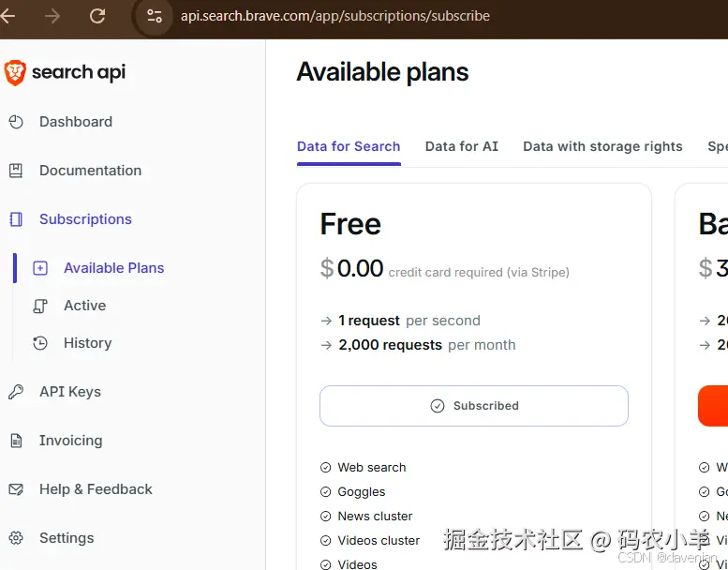The image size is (728, 570).
Task: Click "1 request per second" text
Action: (409, 321)
